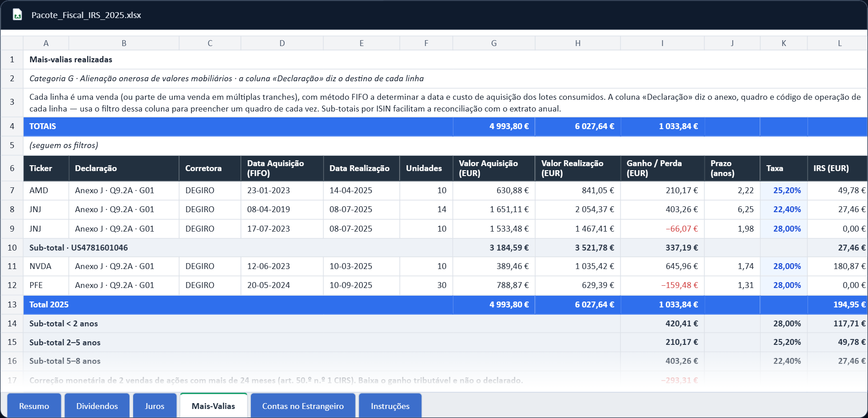Image resolution: width=868 pixels, height=418 pixels.
Task: Click the Unidades header cell
Action: coord(426,168)
